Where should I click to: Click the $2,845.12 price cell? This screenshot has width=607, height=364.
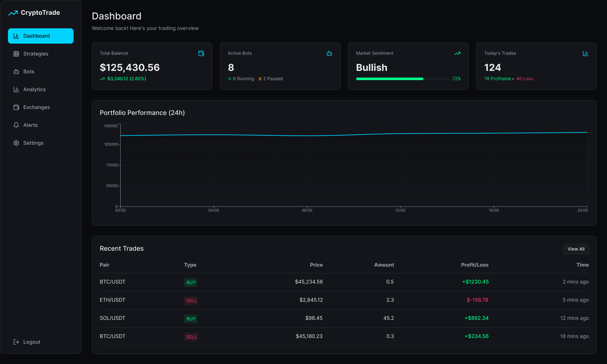coord(311,300)
